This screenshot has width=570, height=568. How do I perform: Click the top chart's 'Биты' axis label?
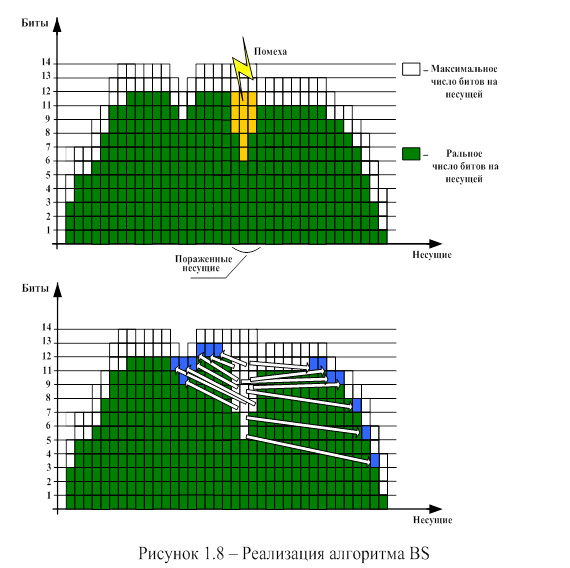coord(35,23)
